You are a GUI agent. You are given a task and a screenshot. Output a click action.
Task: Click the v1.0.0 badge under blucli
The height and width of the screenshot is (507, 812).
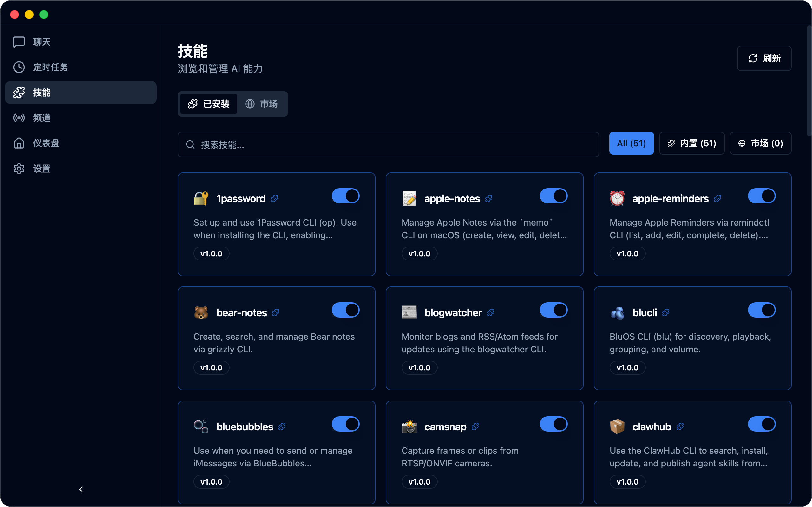pyautogui.click(x=627, y=368)
